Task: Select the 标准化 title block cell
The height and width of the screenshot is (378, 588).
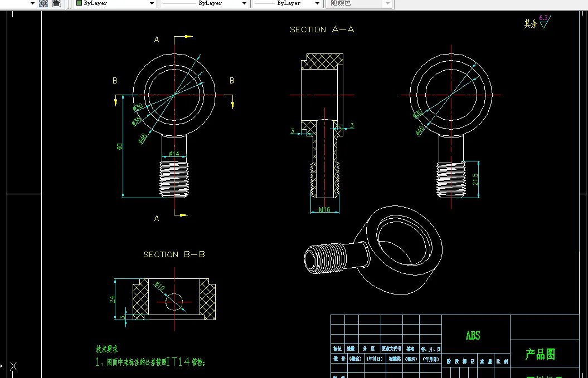Action: 395,359
